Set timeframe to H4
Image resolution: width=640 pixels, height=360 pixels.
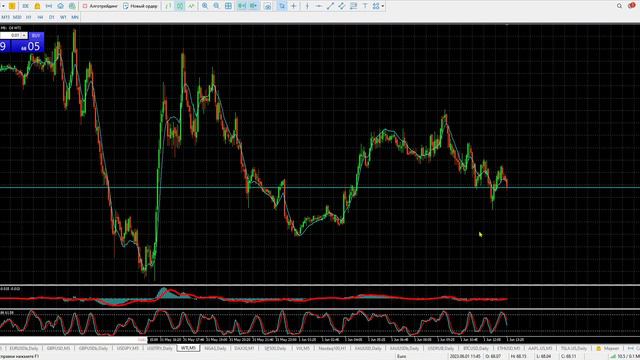click(x=40, y=17)
